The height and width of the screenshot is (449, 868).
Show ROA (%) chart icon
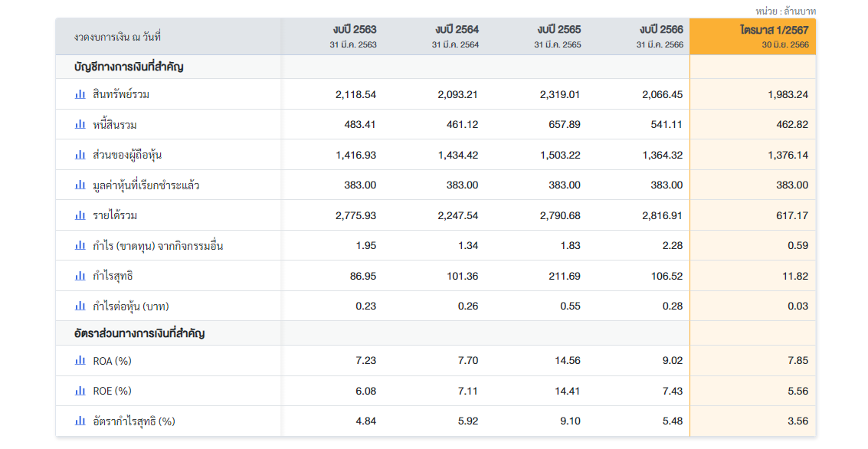[x=80, y=360]
